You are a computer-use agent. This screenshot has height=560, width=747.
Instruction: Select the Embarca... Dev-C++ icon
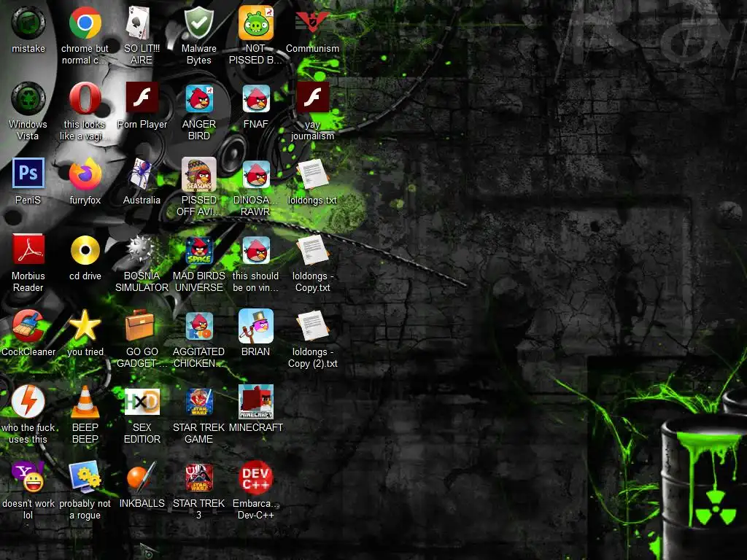click(x=256, y=477)
